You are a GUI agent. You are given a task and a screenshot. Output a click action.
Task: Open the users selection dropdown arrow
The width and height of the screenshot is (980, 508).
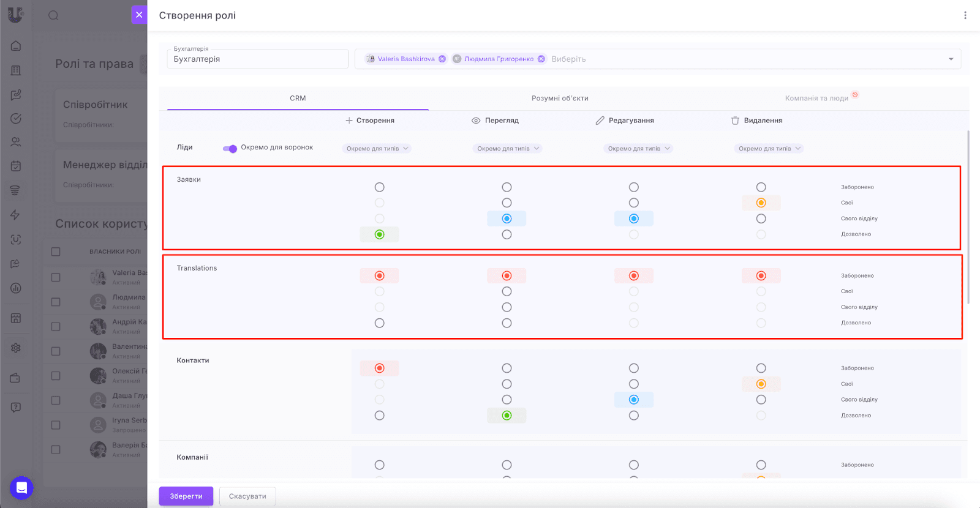coord(951,59)
